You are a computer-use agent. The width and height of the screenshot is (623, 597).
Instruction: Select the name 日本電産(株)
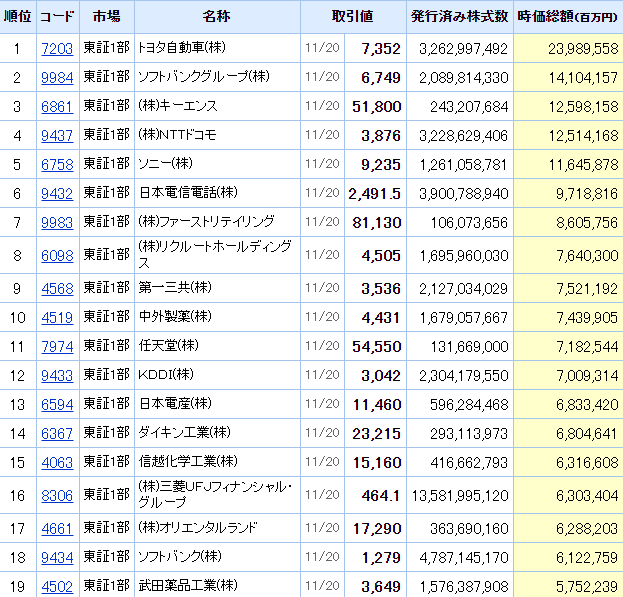(x=175, y=403)
